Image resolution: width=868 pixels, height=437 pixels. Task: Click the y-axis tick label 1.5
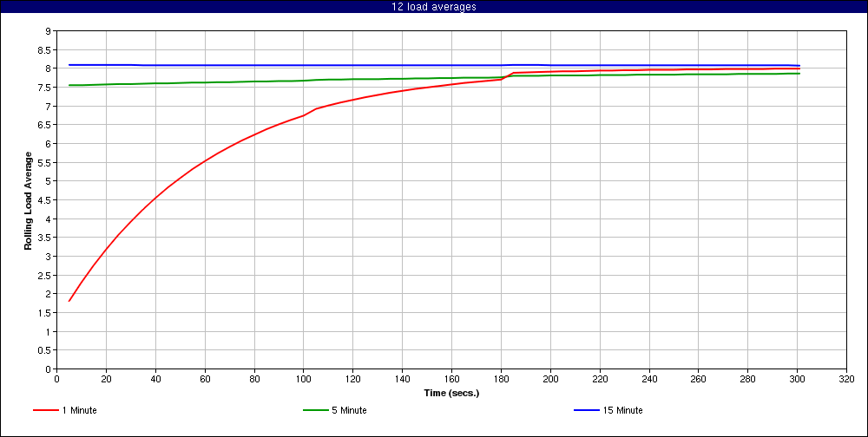[45, 312]
